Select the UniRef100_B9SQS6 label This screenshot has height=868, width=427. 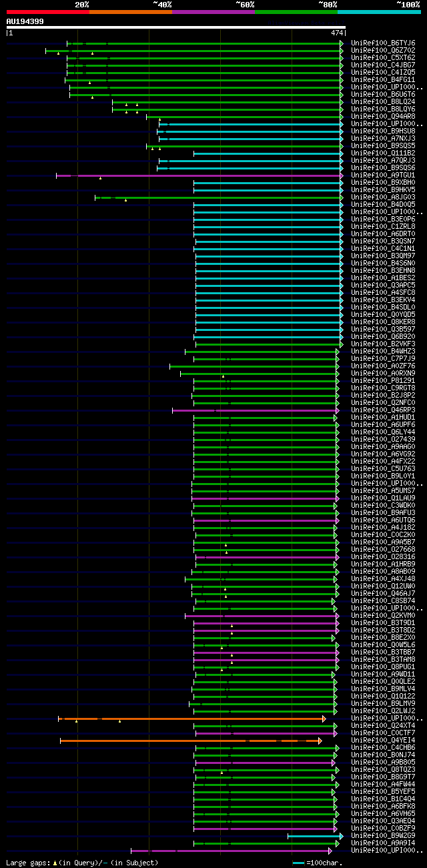(x=383, y=167)
